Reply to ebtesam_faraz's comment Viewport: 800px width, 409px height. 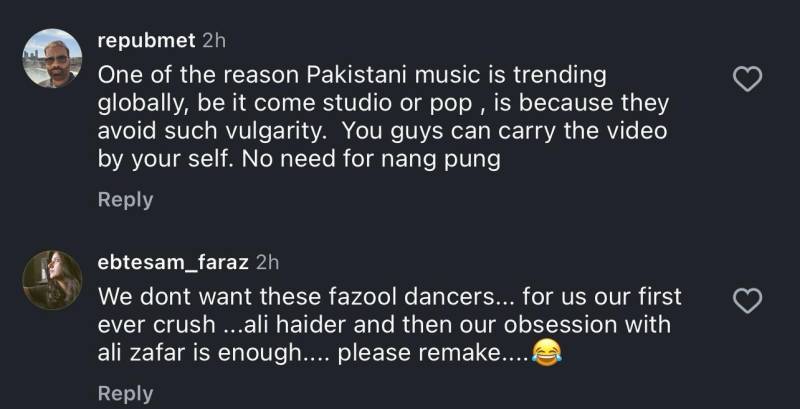(126, 394)
